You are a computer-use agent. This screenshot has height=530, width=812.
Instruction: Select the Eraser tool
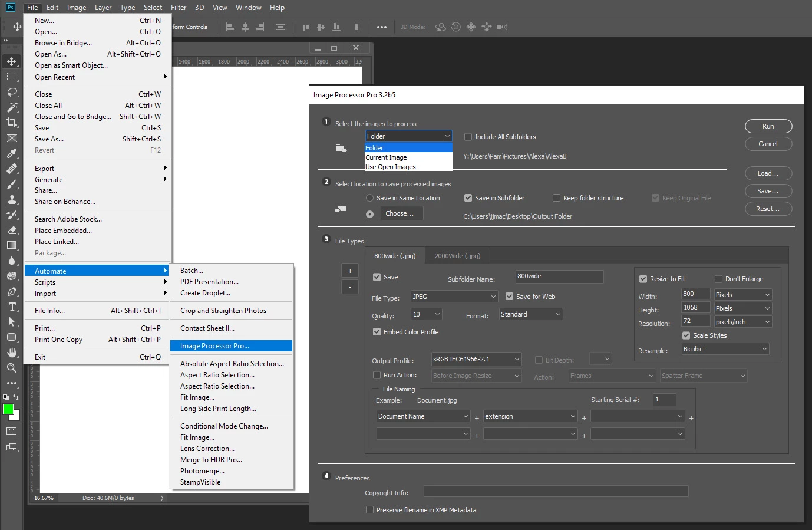(12, 230)
